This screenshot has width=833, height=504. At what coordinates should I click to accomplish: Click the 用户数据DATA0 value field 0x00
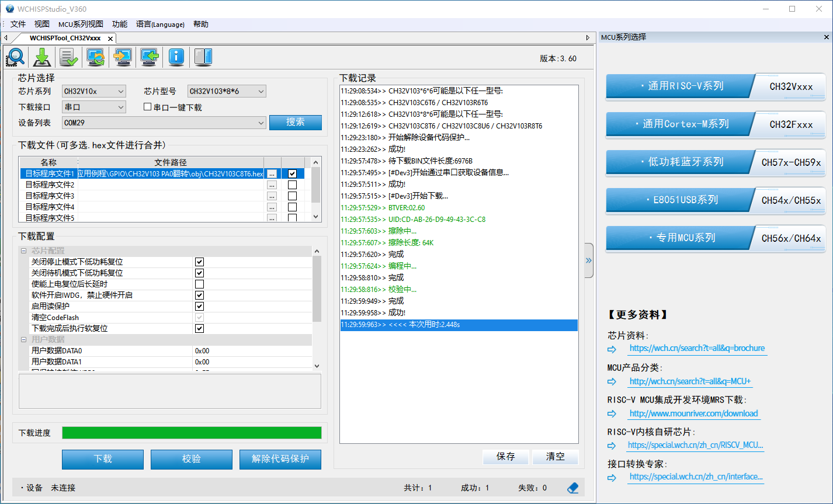point(252,351)
